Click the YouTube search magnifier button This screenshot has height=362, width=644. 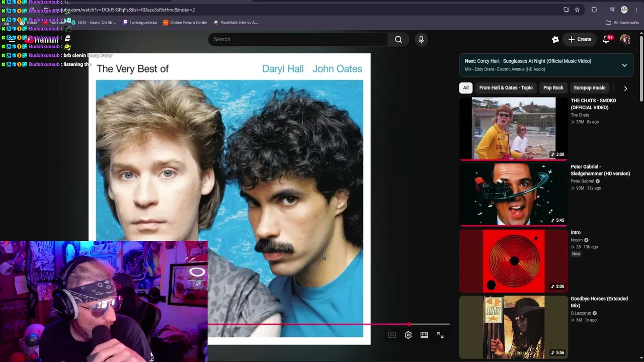pos(398,39)
